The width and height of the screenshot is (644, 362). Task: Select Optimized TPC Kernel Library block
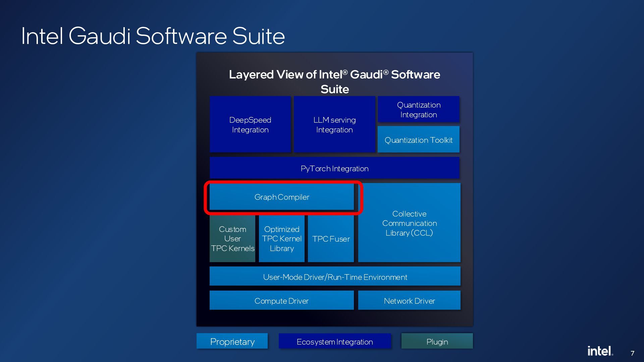click(282, 239)
